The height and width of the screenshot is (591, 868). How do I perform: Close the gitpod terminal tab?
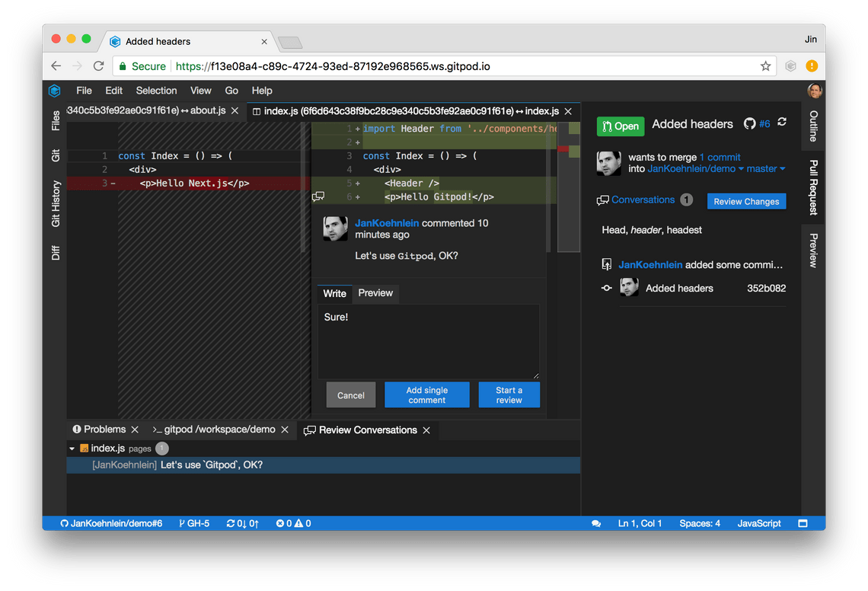coord(285,430)
